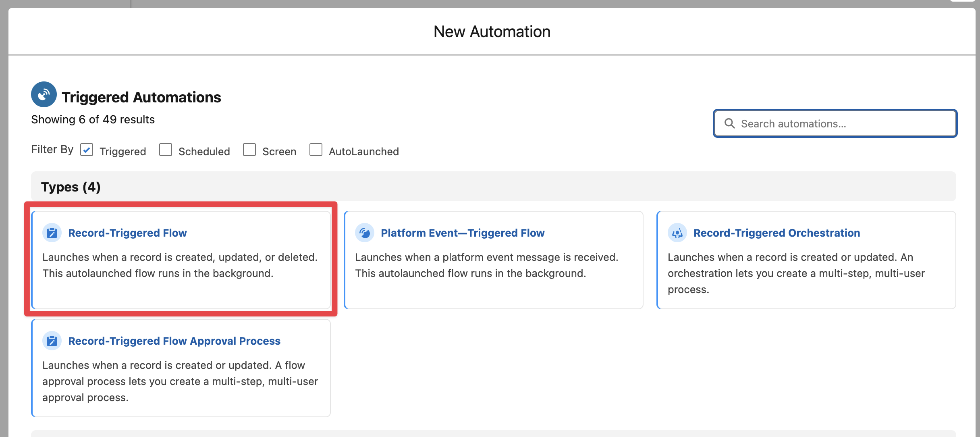The height and width of the screenshot is (437, 980).
Task: Choose the Record-Triggered Flow Approval Process title
Action: click(174, 341)
